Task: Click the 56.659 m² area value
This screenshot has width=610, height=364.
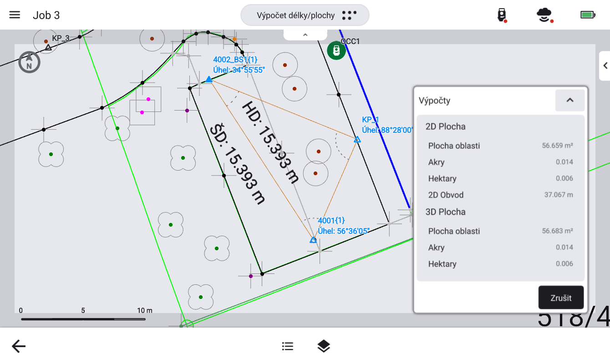Action: (x=557, y=146)
